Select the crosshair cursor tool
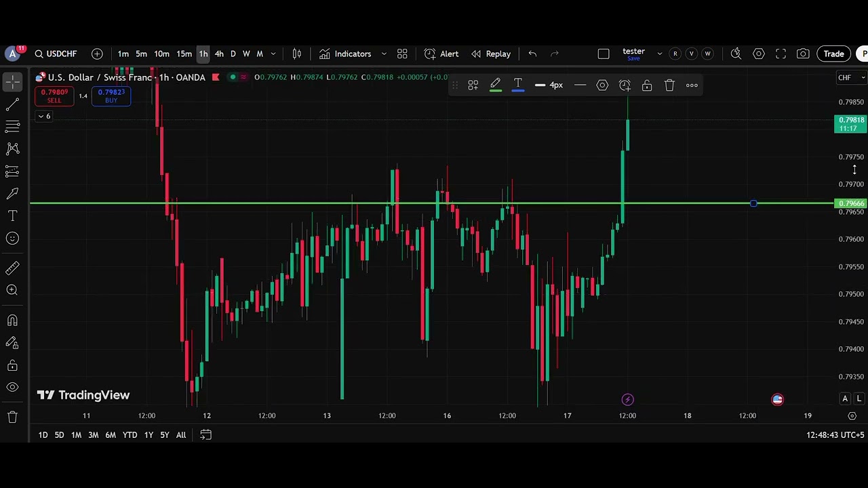868x488 pixels. [x=12, y=82]
